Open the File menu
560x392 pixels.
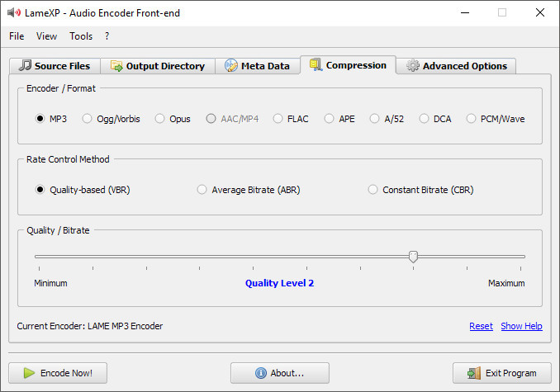pos(17,36)
